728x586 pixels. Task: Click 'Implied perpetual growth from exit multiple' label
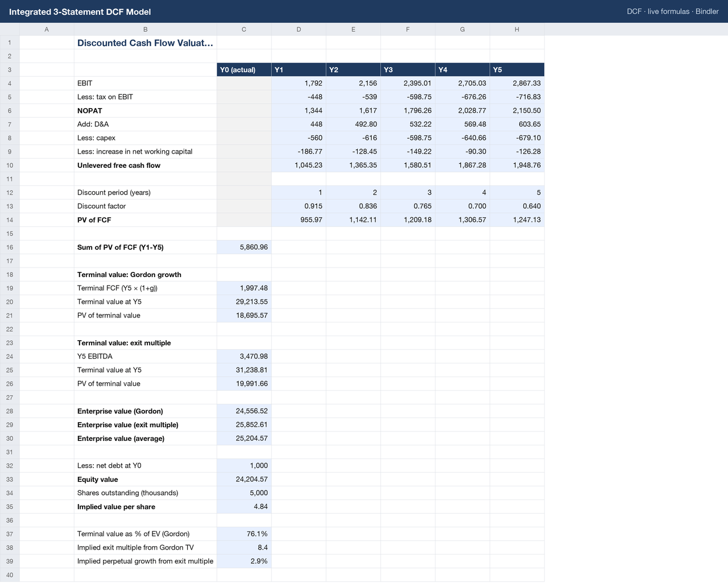[x=145, y=562]
